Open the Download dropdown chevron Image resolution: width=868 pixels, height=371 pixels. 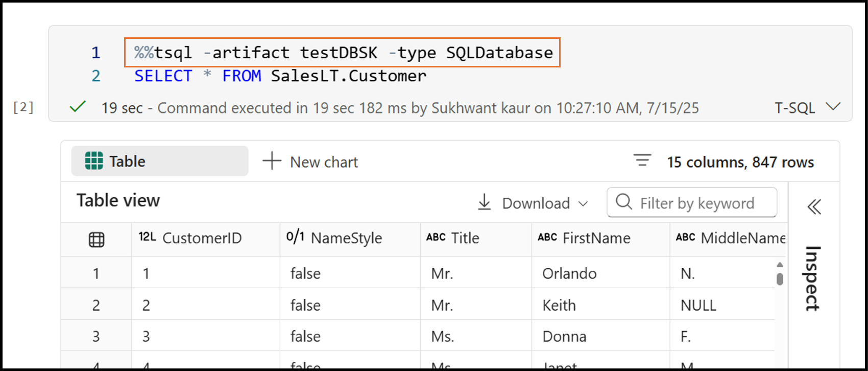point(583,204)
